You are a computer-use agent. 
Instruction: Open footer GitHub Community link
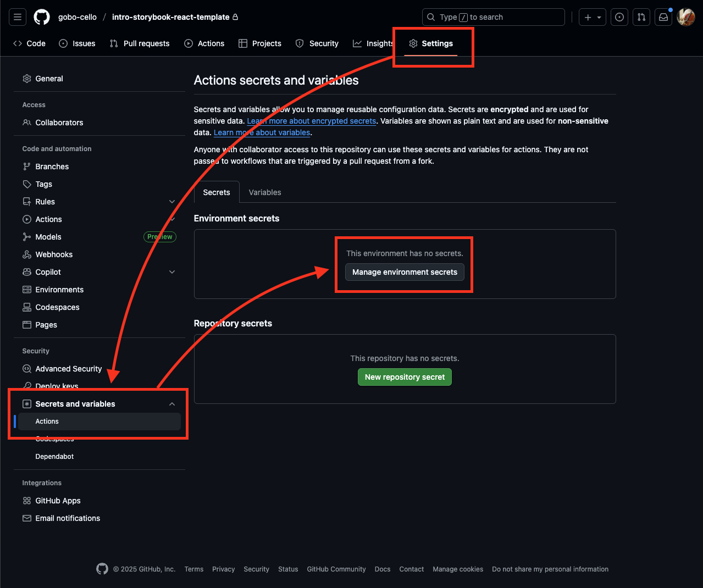point(336,569)
